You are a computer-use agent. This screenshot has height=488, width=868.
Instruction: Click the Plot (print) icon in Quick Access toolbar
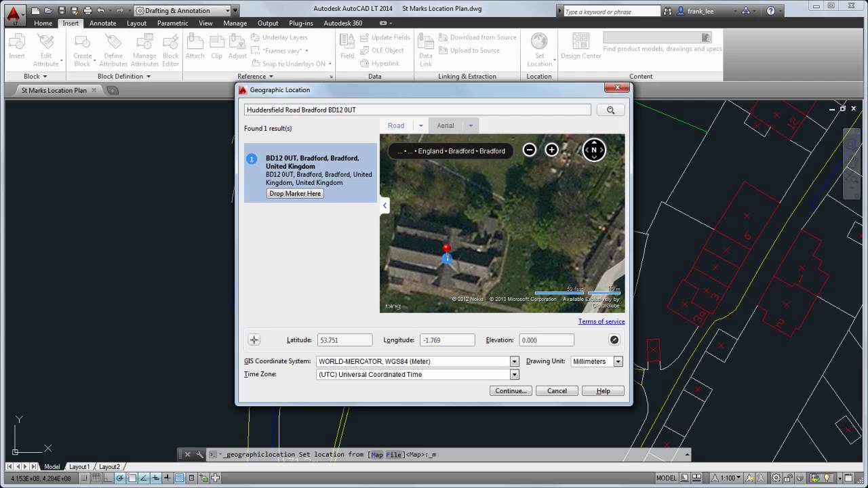coord(87,11)
